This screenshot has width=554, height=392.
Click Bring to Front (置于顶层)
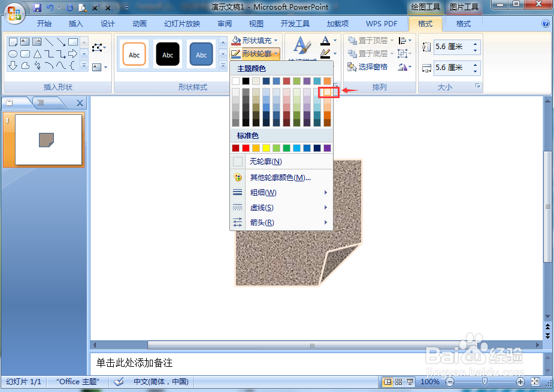point(370,40)
